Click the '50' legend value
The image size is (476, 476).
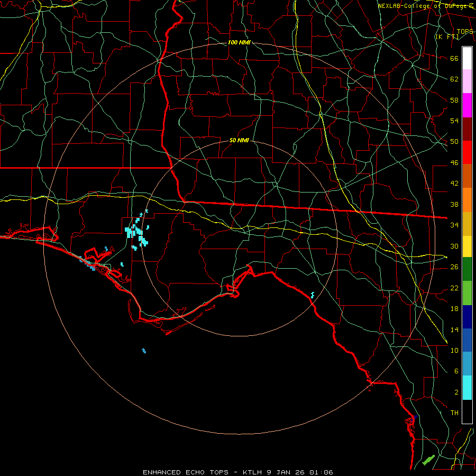coord(454,142)
